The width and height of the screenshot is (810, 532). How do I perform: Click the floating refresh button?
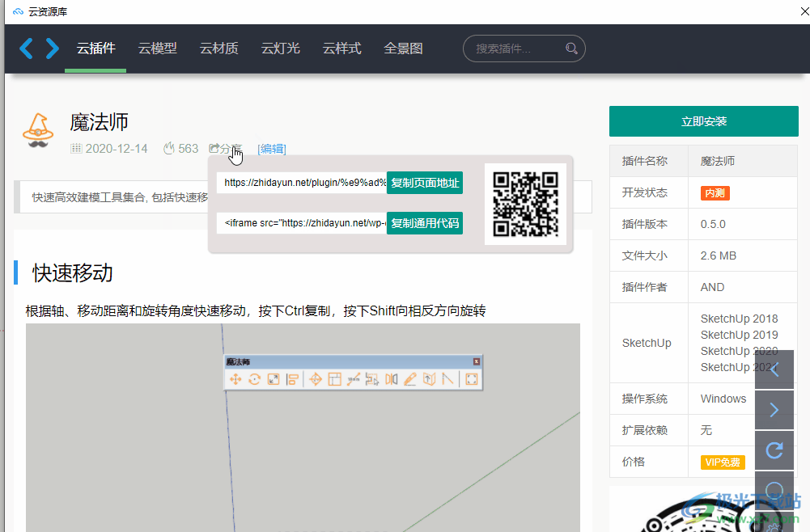click(x=774, y=450)
